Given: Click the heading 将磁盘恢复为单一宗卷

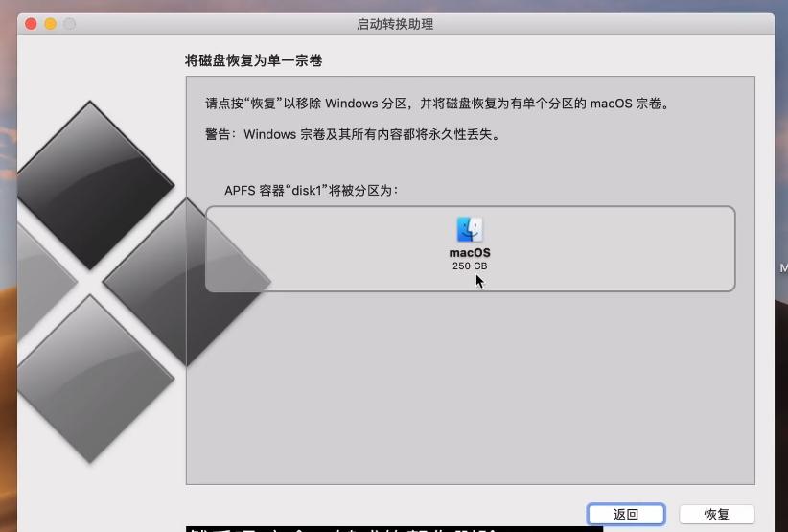Looking at the screenshot, I should coord(254,60).
